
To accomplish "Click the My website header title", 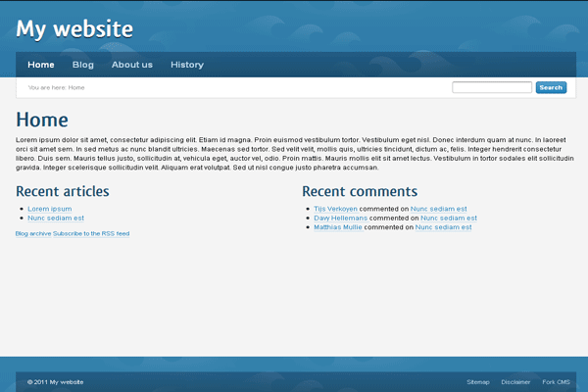I will tap(74, 29).
